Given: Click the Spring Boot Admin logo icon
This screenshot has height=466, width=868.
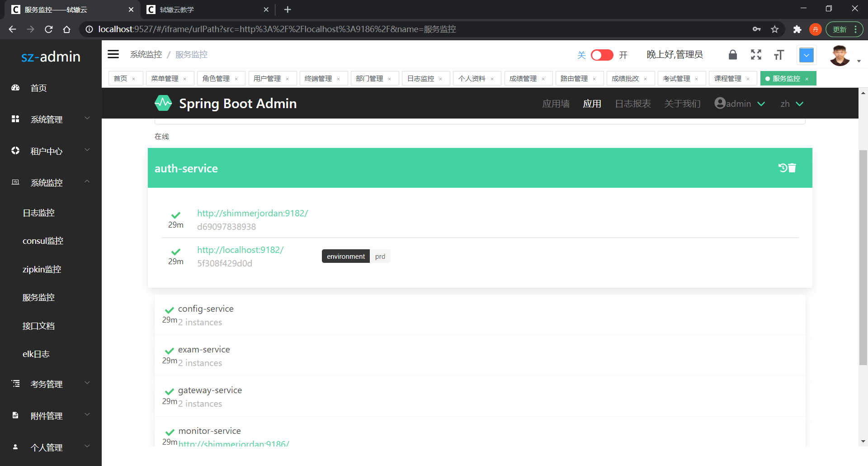Looking at the screenshot, I should coord(163,103).
